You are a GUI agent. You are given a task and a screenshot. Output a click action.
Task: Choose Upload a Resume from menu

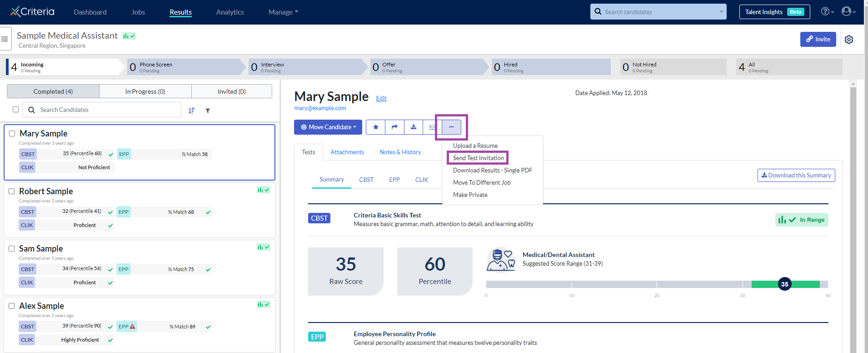point(475,146)
